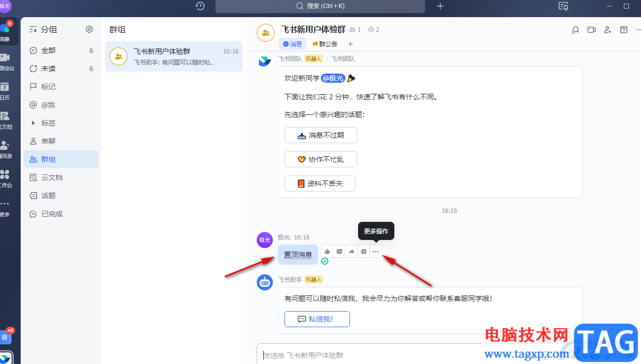
Task: Search chat history with the magnifier icon
Action: pos(575,30)
